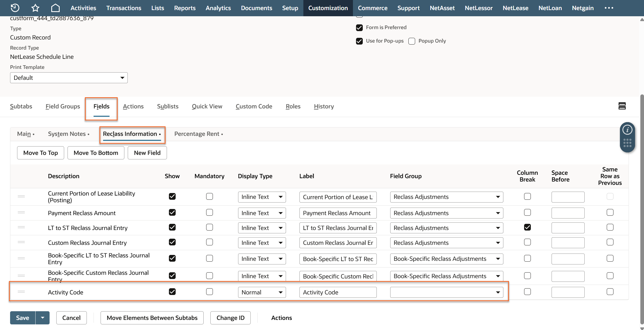Open the floating info help icon

(627, 130)
